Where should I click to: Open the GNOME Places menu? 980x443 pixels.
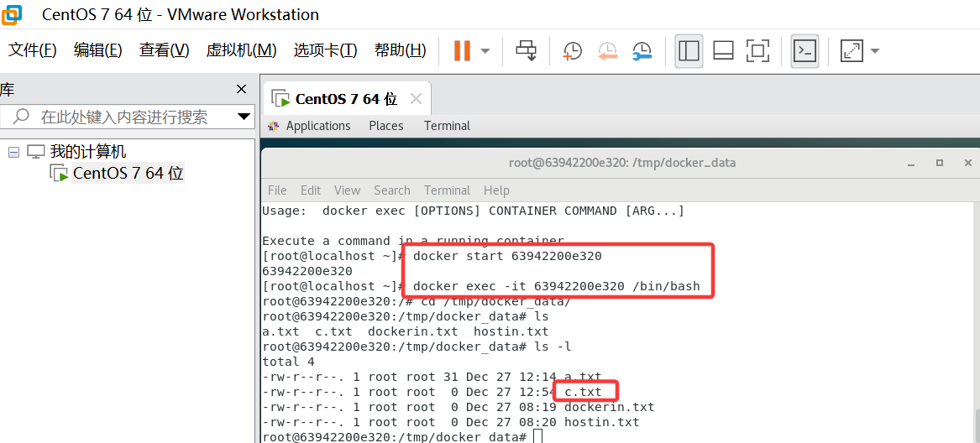(386, 126)
